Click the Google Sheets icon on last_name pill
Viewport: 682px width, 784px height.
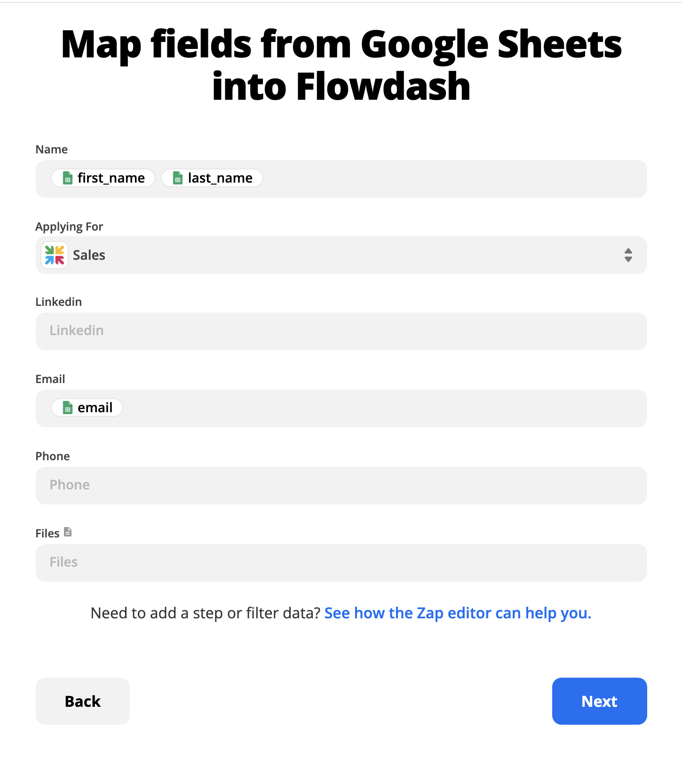178,178
